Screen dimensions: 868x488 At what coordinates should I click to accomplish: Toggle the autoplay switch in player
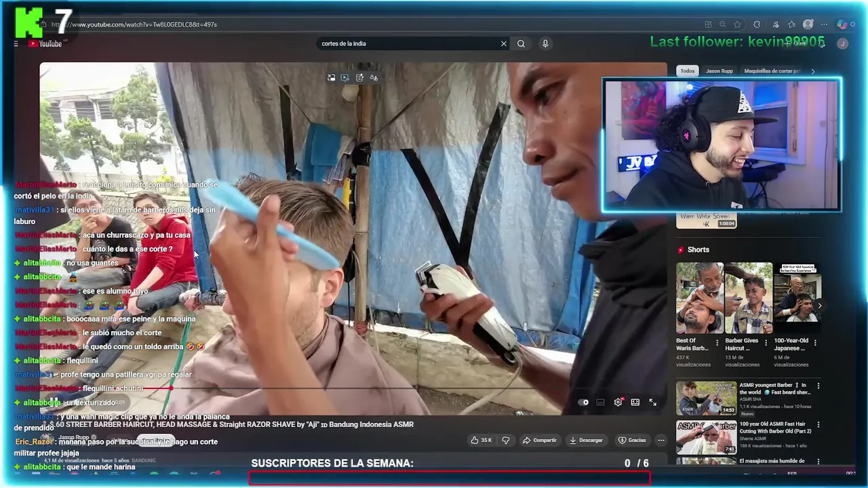tap(584, 402)
